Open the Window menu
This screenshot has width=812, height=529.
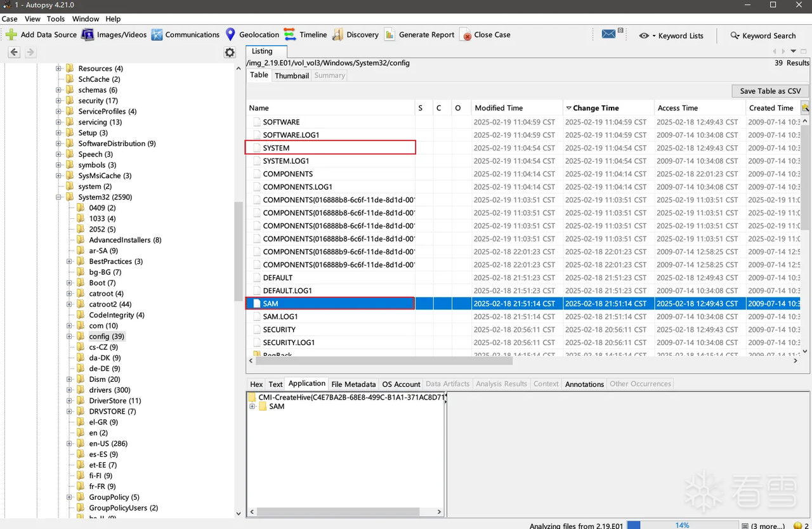(86, 19)
